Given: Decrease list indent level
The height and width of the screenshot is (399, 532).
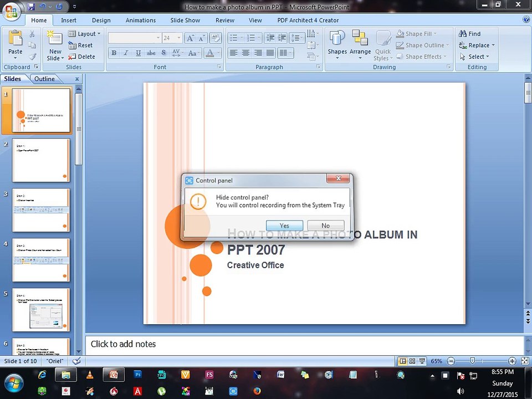Looking at the screenshot, I should [270, 38].
